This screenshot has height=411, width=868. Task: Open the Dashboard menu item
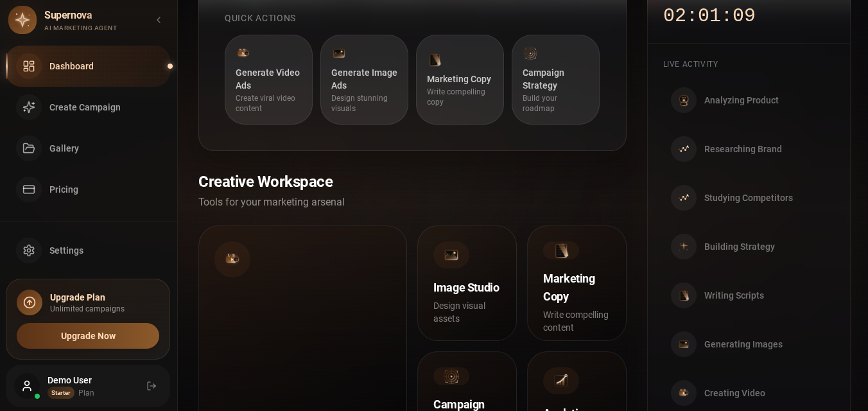[x=89, y=66]
